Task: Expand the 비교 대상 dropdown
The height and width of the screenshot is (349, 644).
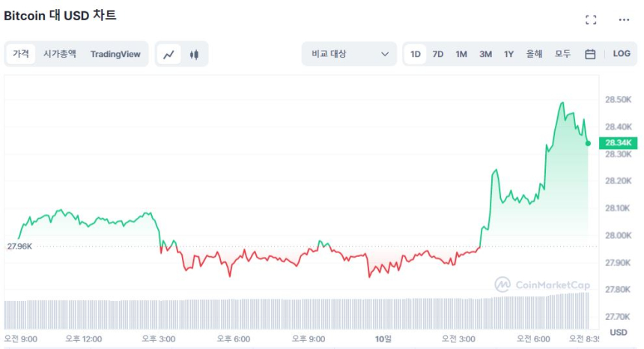Action: (x=349, y=54)
